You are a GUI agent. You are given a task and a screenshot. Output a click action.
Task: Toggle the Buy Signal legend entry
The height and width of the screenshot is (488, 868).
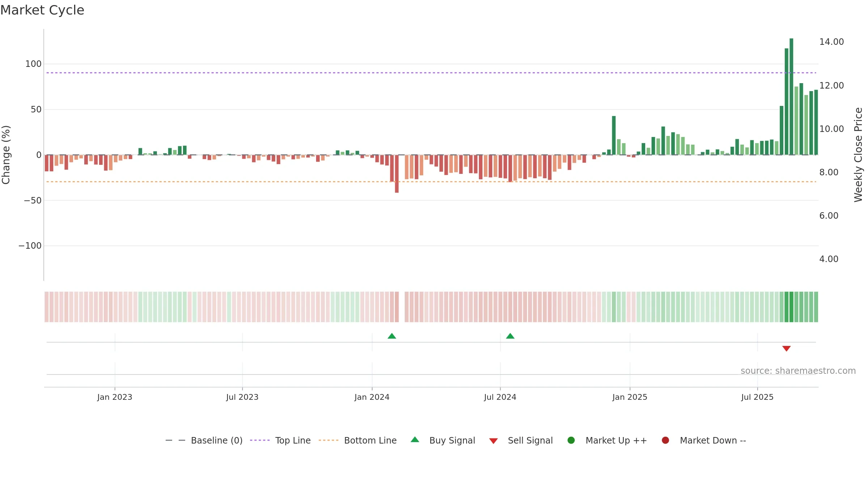point(443,440)
